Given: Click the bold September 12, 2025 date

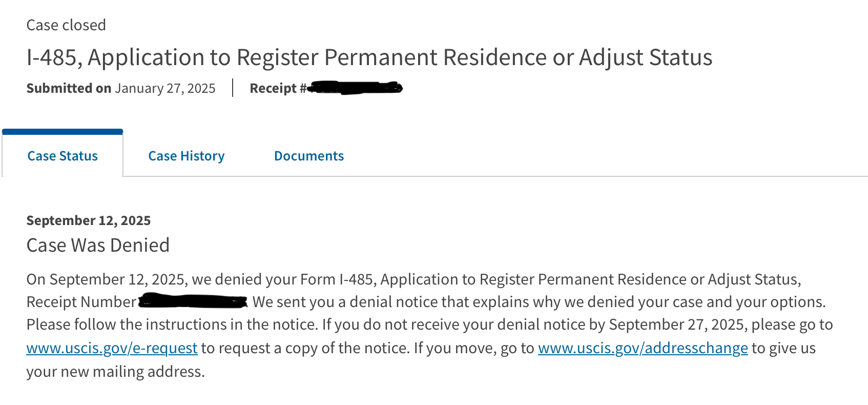Looking at the screenshot, I should pos(88,220).
